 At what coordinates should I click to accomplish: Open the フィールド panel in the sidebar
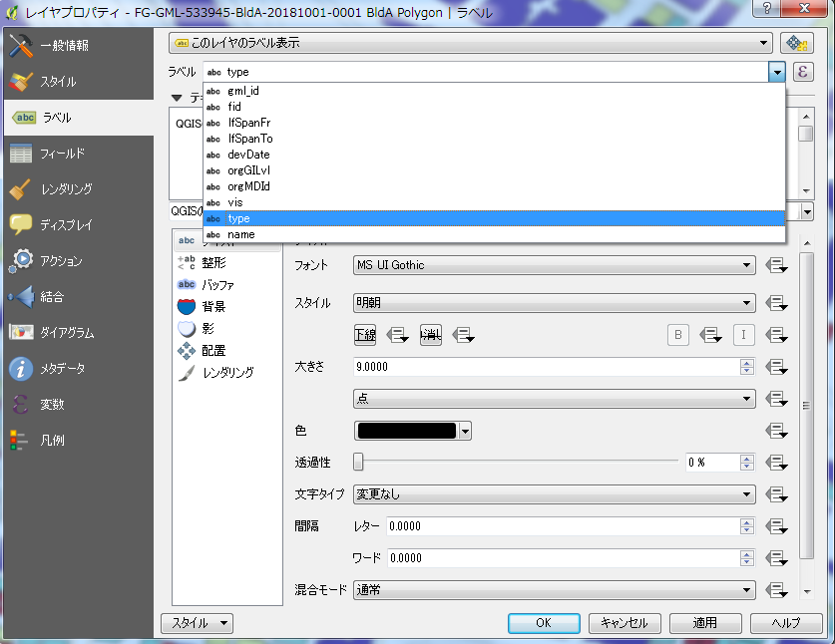(60, 152)
